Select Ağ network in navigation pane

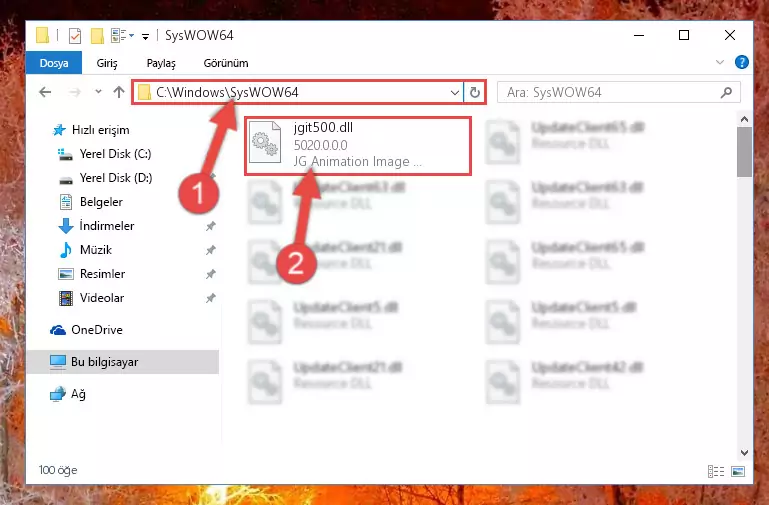[68, 394]
